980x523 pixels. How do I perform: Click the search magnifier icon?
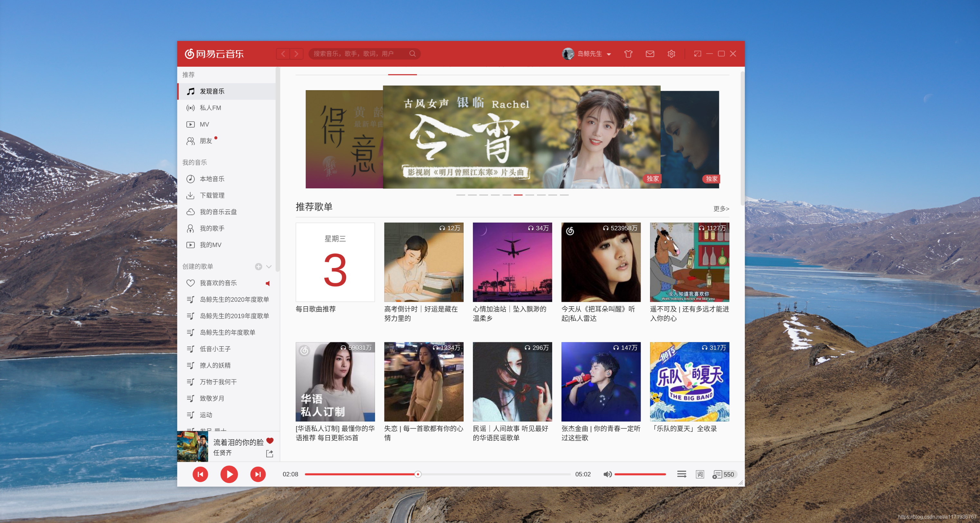(x=412, y=54)
